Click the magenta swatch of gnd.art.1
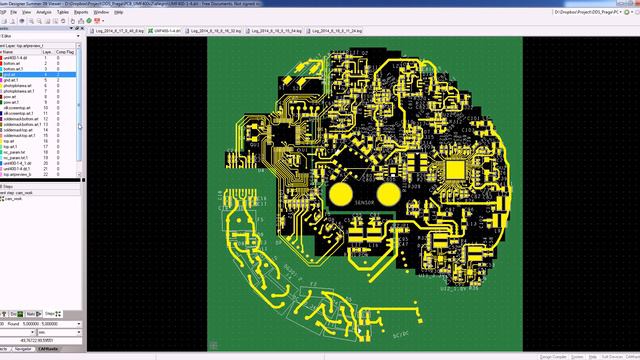640x360 pixels. (1, 80)
